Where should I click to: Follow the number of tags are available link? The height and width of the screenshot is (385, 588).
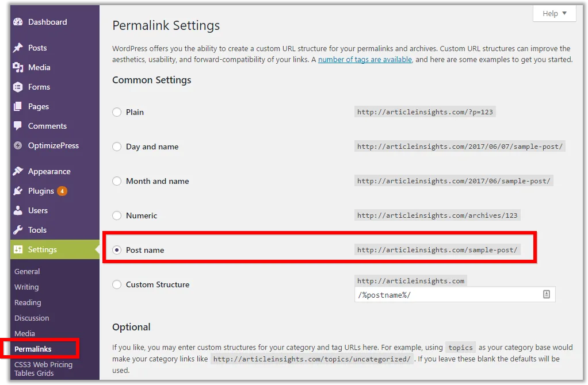365,60
